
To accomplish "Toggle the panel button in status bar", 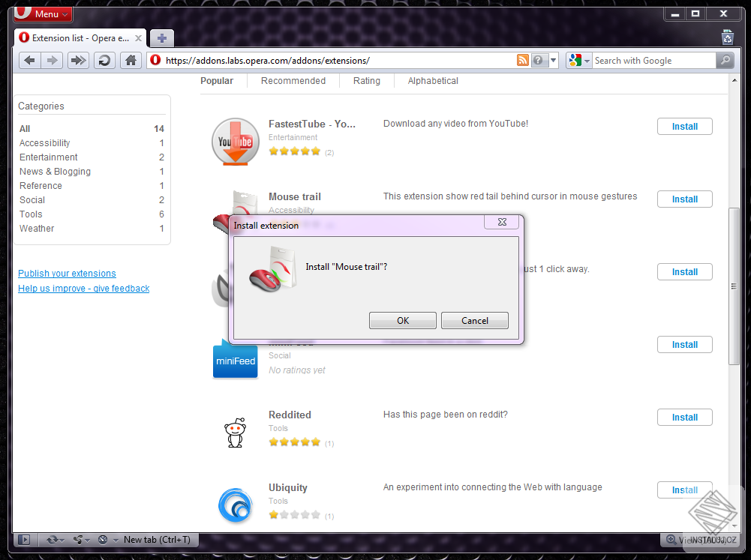I will tap(24, 540).
